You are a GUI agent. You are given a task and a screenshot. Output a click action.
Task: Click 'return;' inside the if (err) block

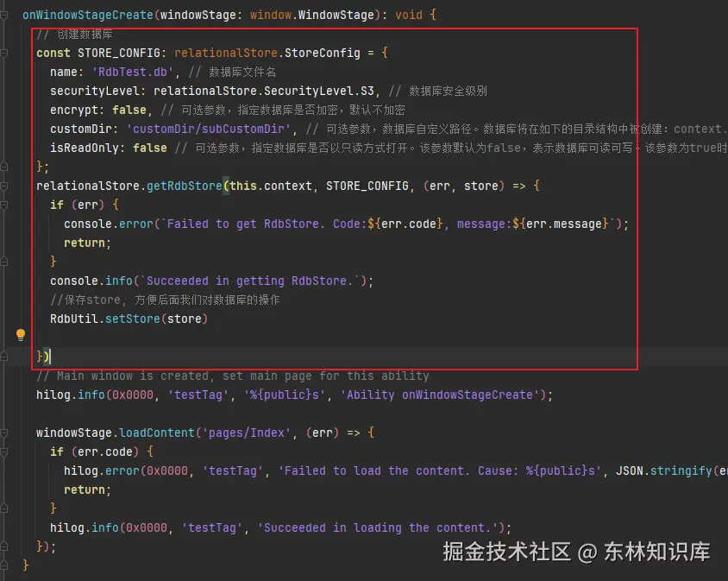88,243
